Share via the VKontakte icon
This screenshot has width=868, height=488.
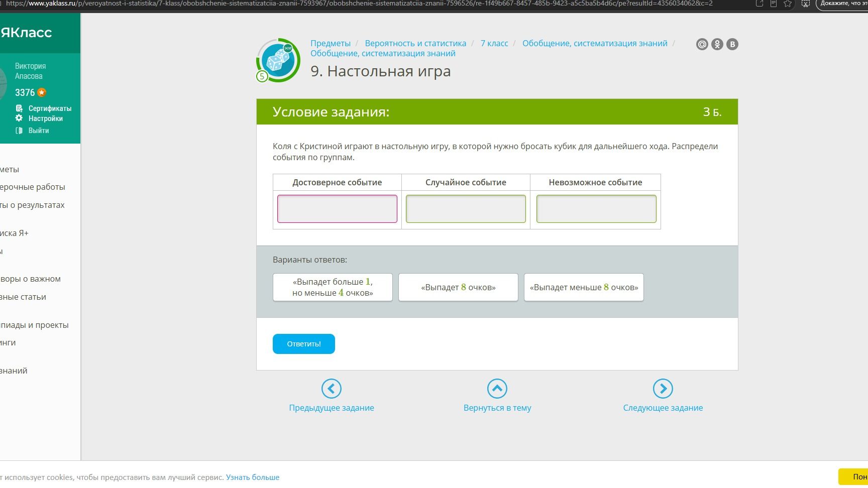coord(732,44)
